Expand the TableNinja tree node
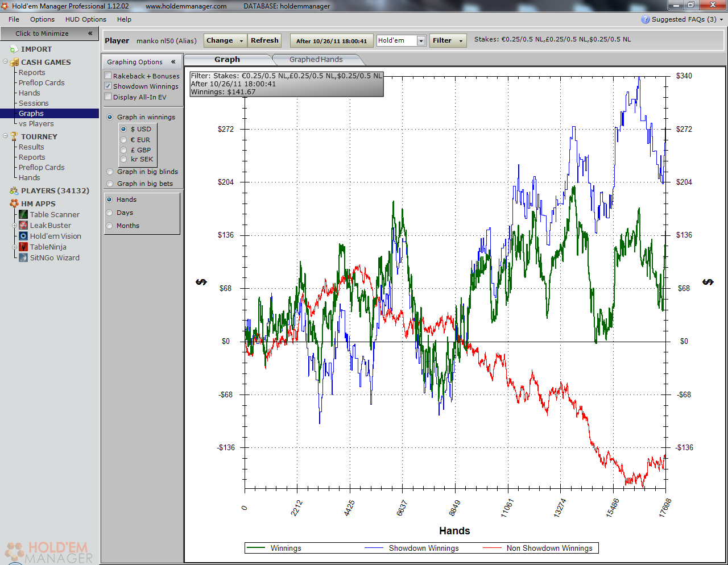Viewport: 728px width, 565px height. [x=15, y=247]
